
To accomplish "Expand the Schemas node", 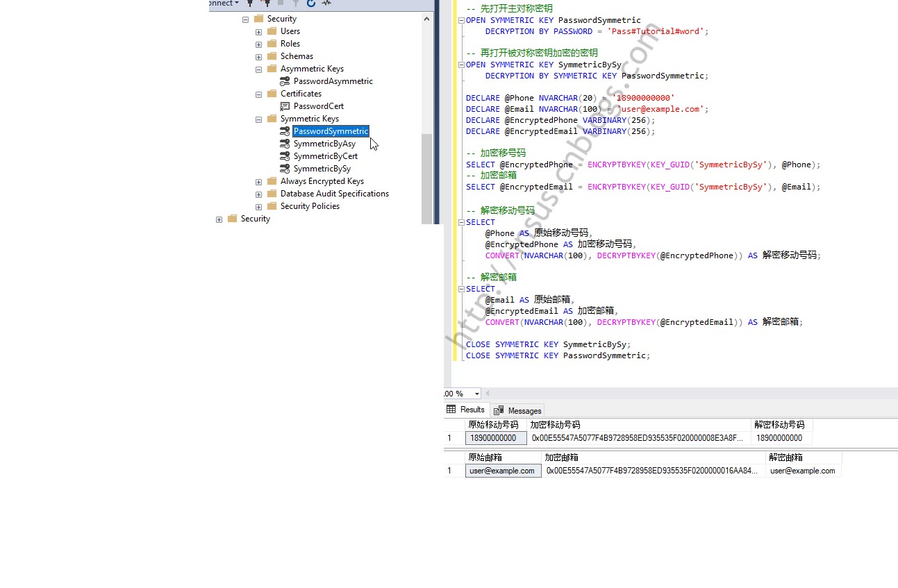I will [x=258, y=57].
